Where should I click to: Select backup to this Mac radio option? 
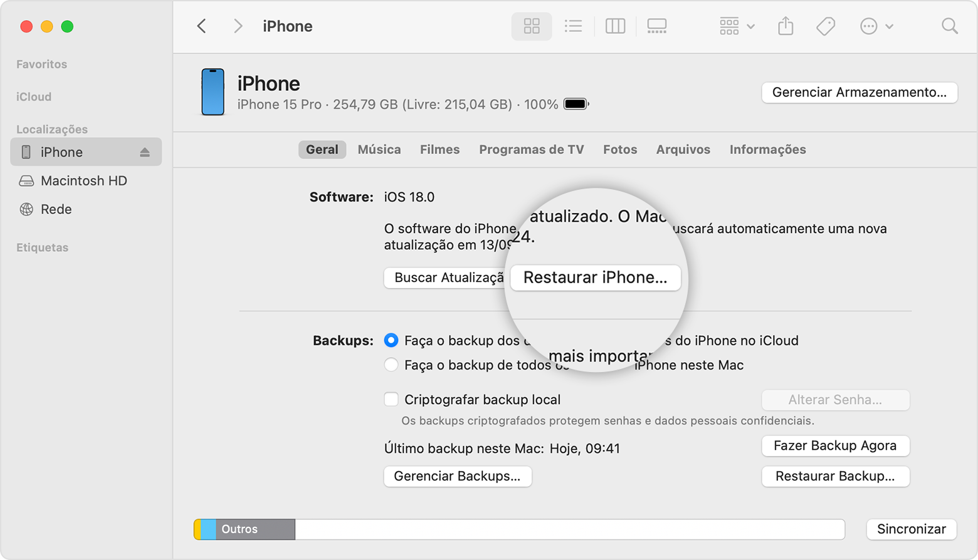pos(391,365)
